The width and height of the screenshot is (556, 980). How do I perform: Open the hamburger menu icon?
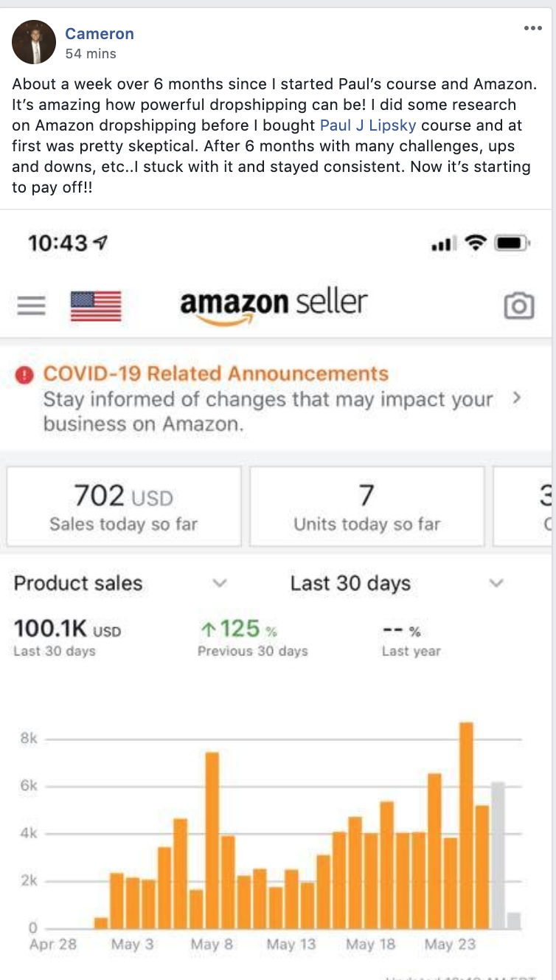[x=31, y=305]
